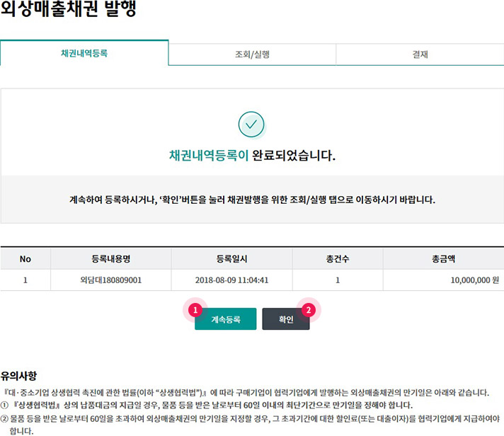Click the 등록일시 column header

(231, 259)
